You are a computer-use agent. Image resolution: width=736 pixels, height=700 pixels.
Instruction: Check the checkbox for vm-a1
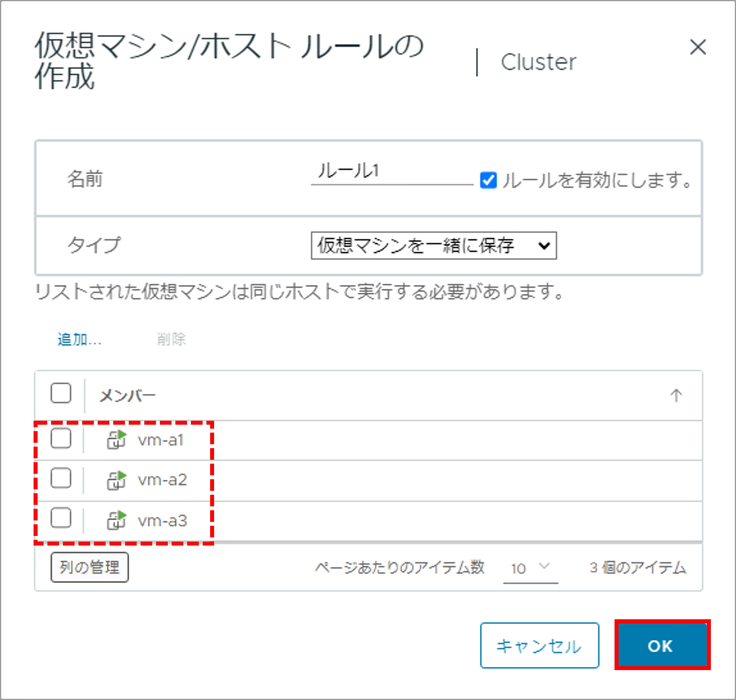coord(61,438)
